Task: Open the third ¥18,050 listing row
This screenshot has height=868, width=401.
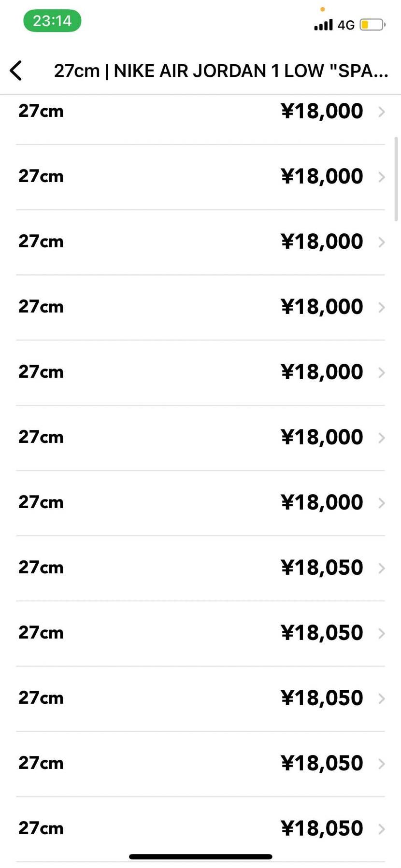Action: coord(200,698)
